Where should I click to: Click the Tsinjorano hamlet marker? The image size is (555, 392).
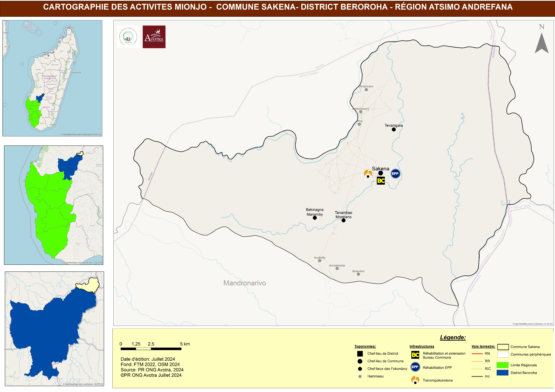click(x=366, y=90)
